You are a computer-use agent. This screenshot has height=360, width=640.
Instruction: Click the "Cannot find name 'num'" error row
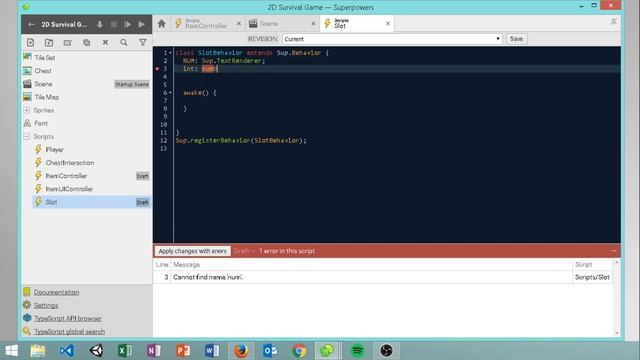383,277
